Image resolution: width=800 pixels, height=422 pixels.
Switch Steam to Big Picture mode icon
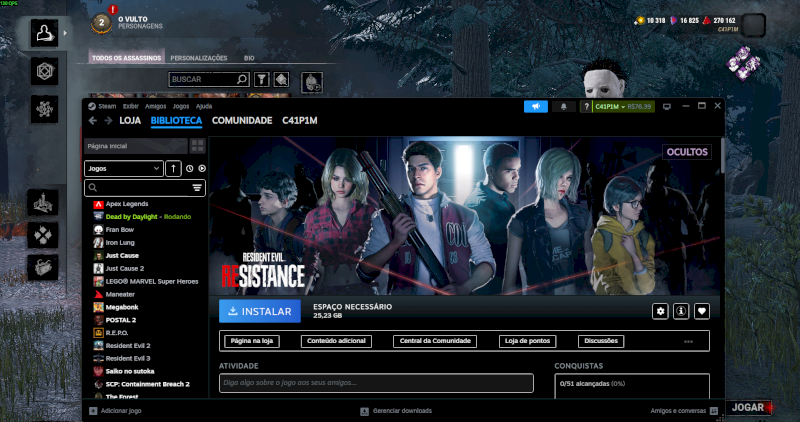click(x=667, y=106)
